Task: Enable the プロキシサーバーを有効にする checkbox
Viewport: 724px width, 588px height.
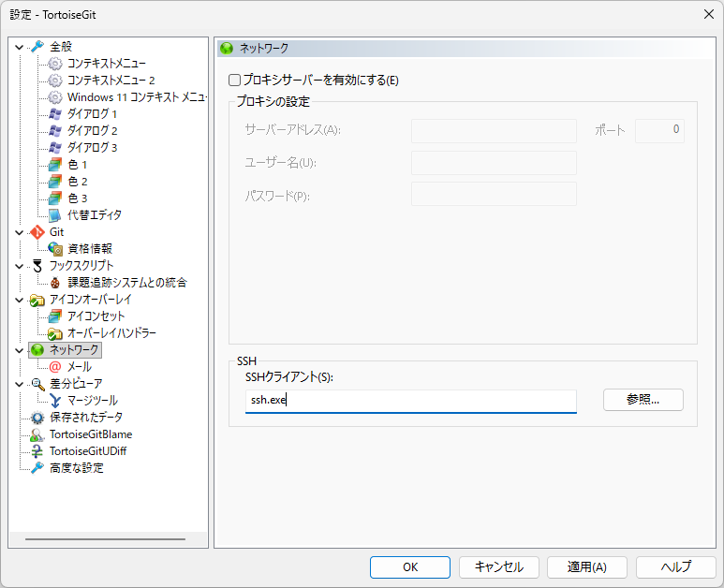Action: [234, 81]
